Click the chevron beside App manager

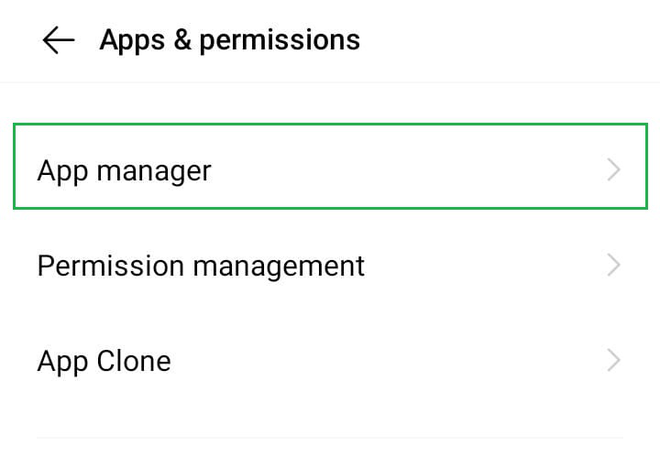tap(614, 170)
